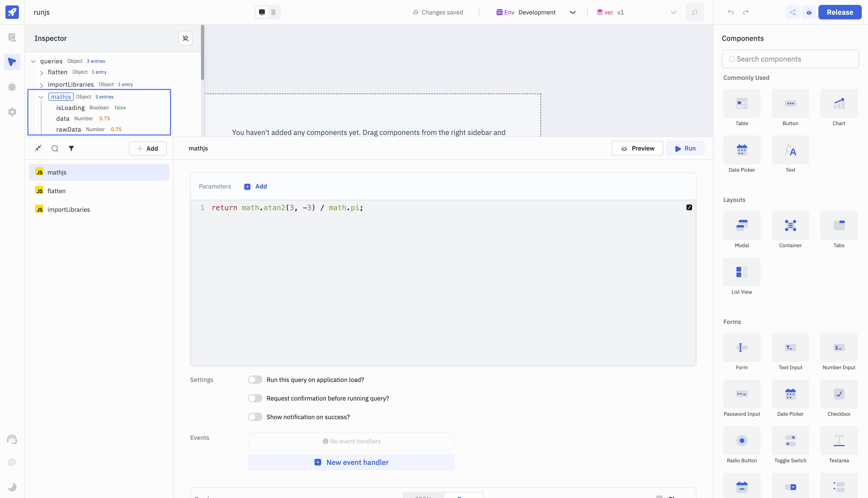Image resolution: width=868 pixels, height=498 pixels.
Task: Click New event handler button
Action: pyautogui.click(x=351, y=462)
